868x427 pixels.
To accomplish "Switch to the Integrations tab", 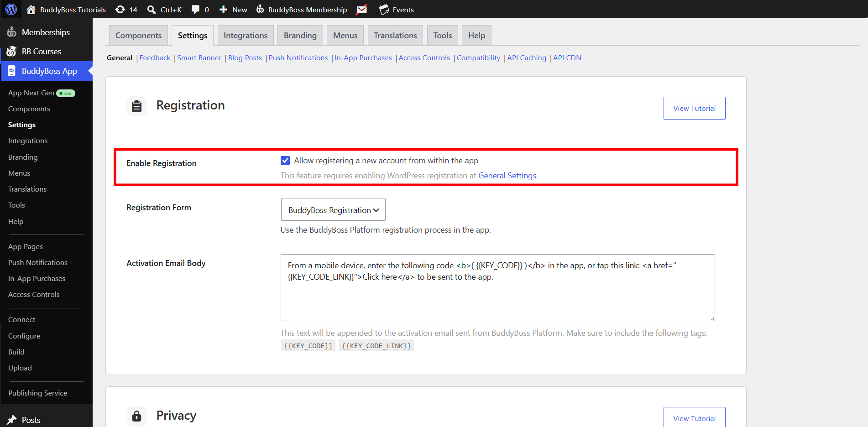I will [x=246, y=36].
